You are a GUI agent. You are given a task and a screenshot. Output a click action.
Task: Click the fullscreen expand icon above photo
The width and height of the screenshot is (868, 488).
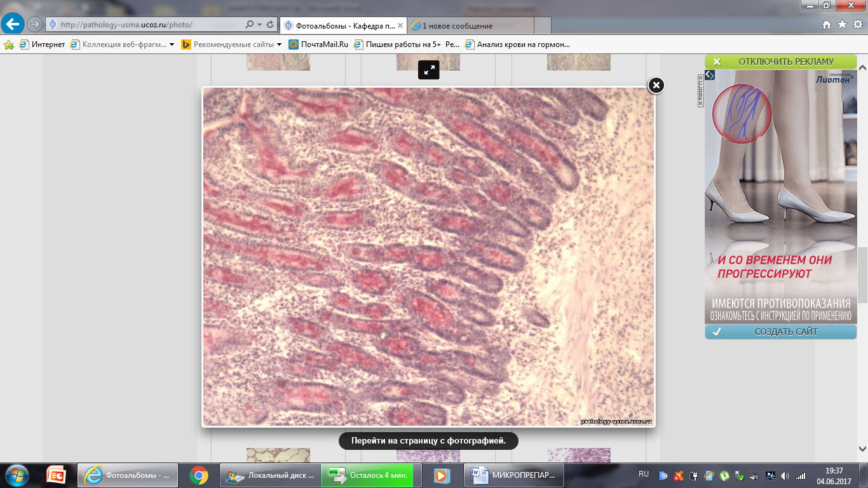(429, 70)
